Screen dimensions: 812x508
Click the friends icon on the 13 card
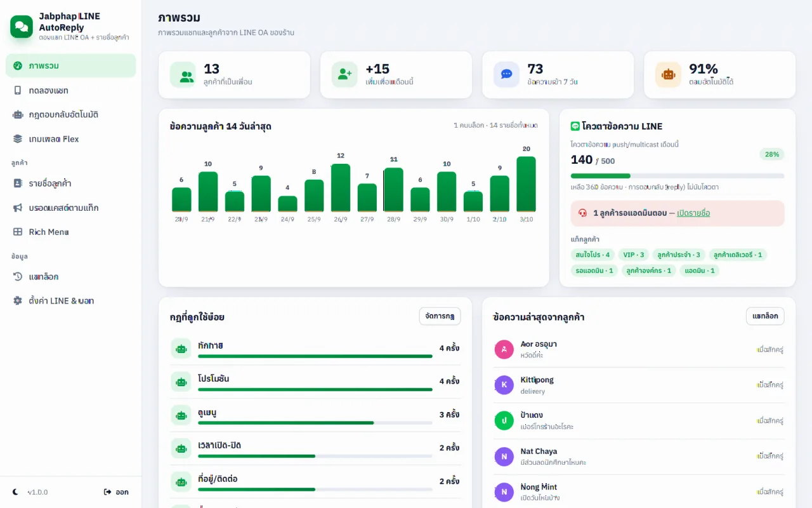pos(183,74)
